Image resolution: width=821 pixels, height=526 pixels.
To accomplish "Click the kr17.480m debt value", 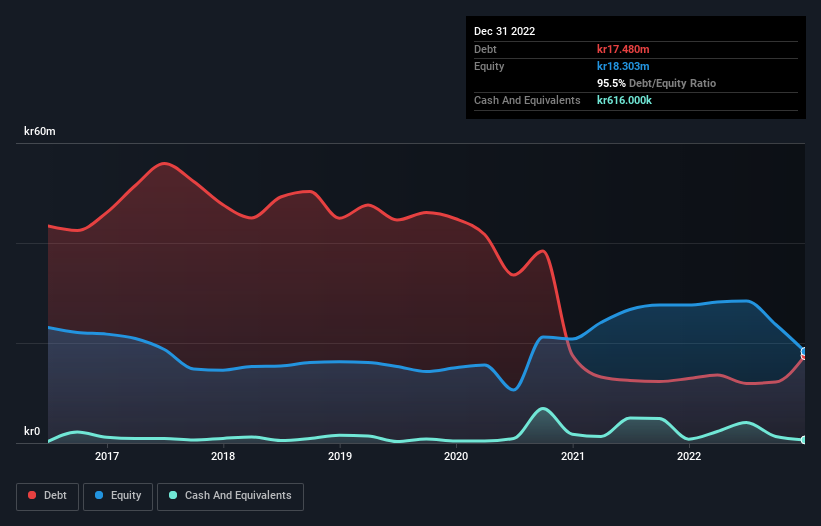I will pos(623,49).
